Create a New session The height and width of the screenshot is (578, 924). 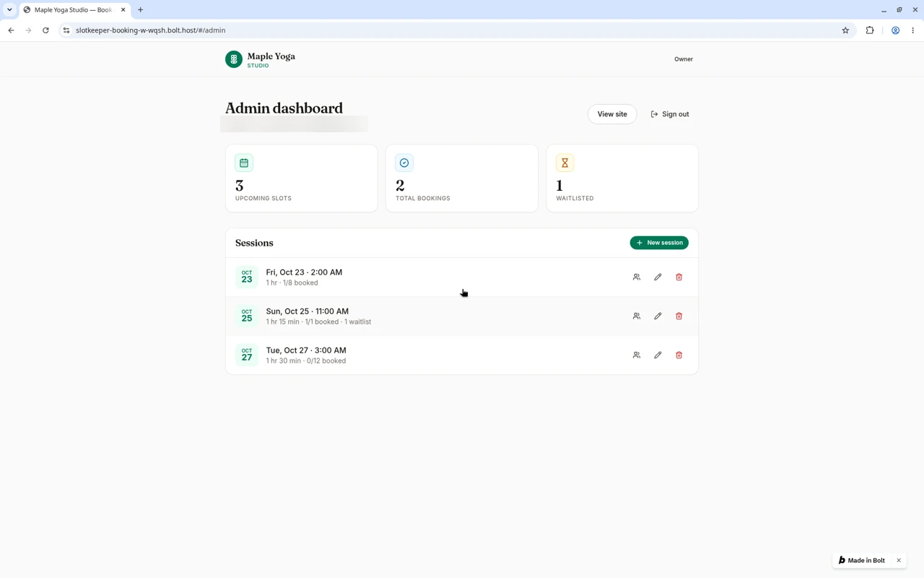(x=659, y=243)
